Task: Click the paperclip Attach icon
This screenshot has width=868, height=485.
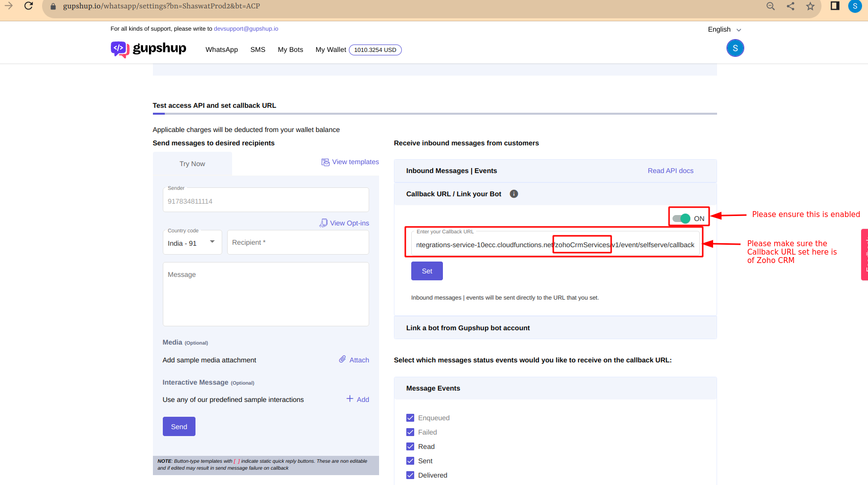Action: [342, 359]
